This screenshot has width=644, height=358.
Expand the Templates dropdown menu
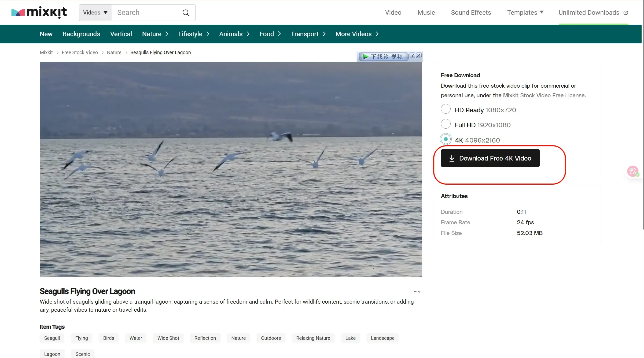(525, 13)
